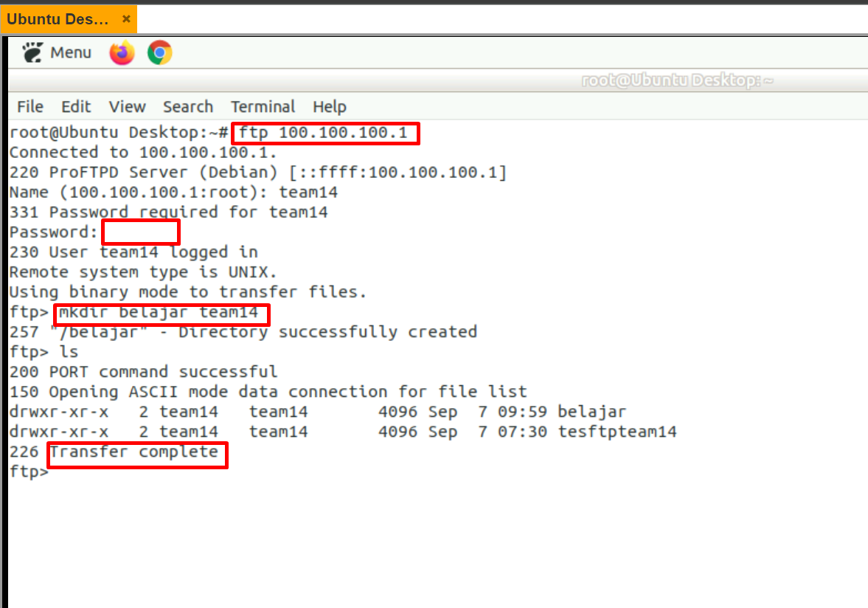Image resolution: width=868 pixels, height=608 pixels.
Task: Click the '220 ProFTPD Server (Debian)' line
Action: coord(258,172)
